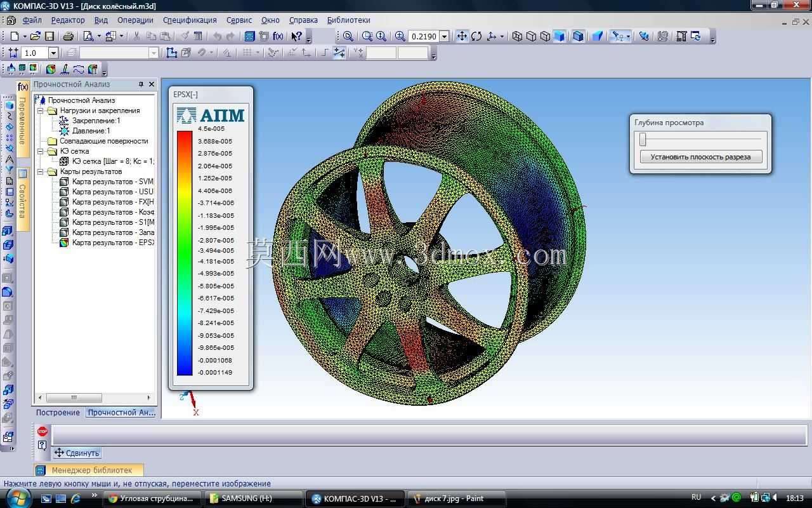Open the New document dropdown arrow

24,36
